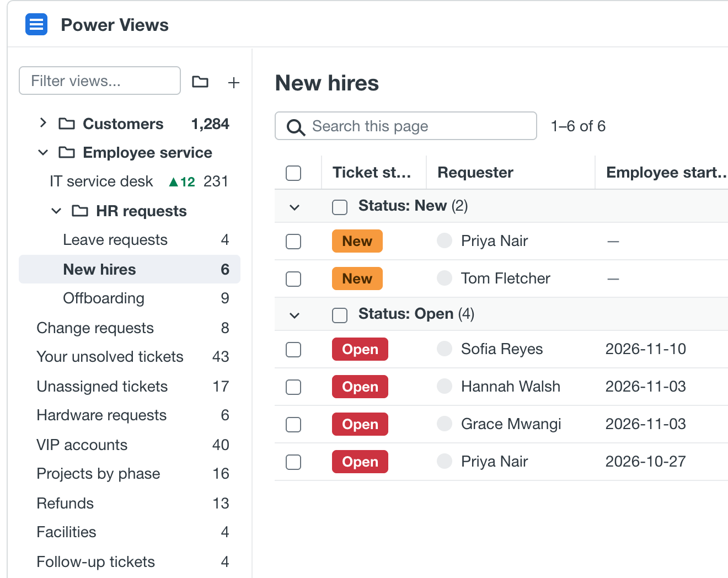Click the plus icon to add view
728x578 pixels.
pos(234,83)
